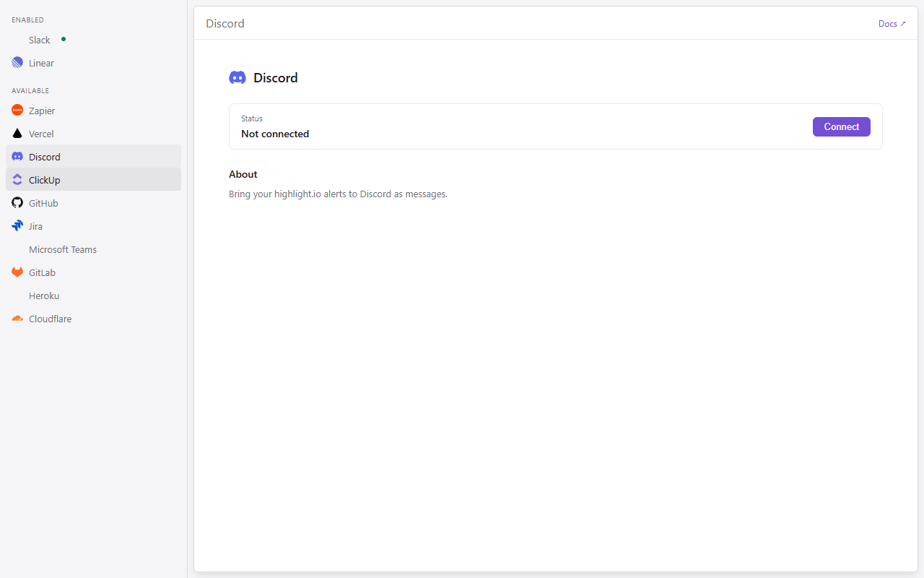The image size is (924, 578).
Task: Click the ClickUp logo icon
Action: click(17, 180)
